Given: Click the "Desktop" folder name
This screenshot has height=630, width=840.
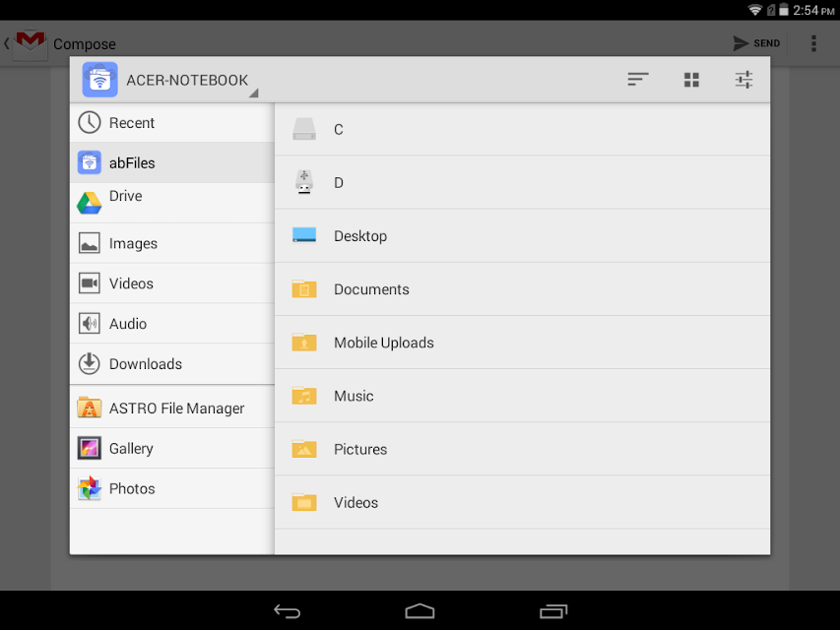Looking at the screenshot, I should tap(360, 236).
